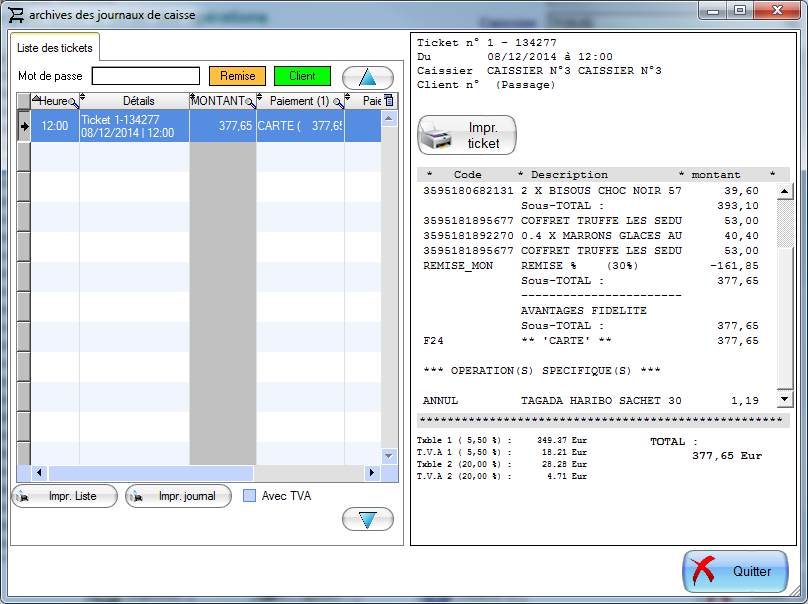Click the sort arrow on Heure column
This screenshot has height=604, width=808.
37,99
